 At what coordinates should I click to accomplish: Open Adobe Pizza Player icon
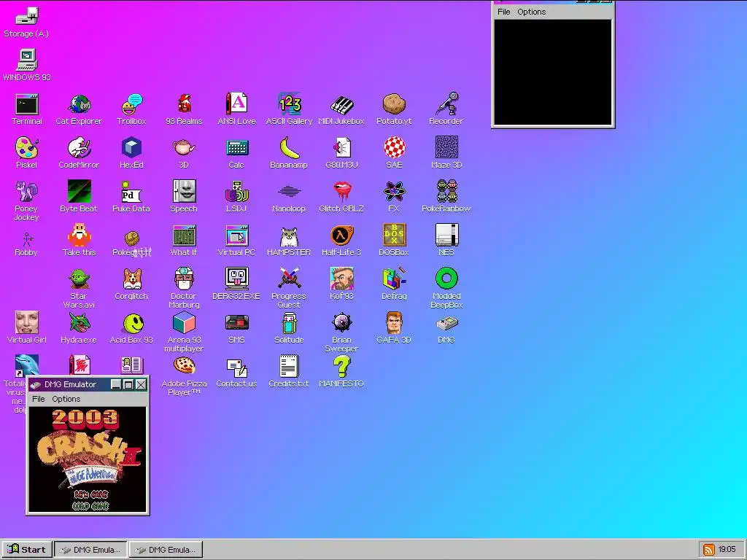pyautogui.click(x=184, y=376)
